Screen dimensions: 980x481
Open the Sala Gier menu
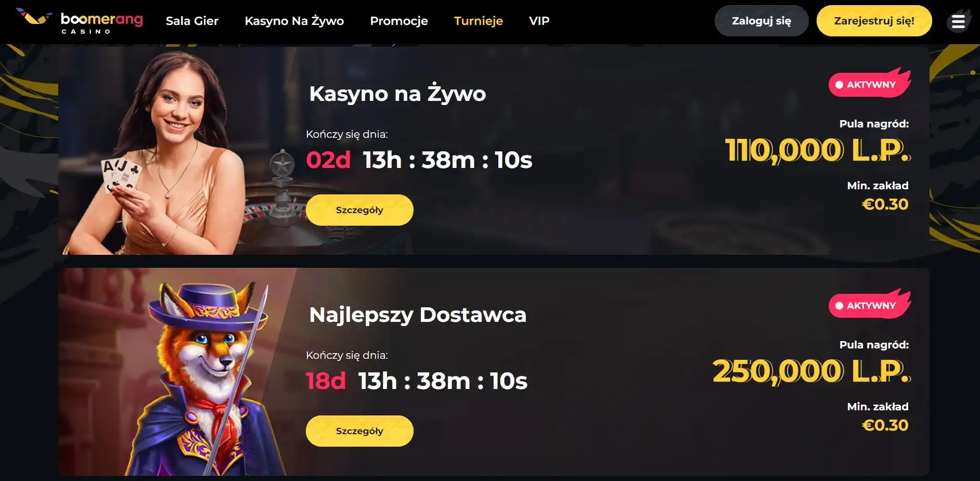192,21
